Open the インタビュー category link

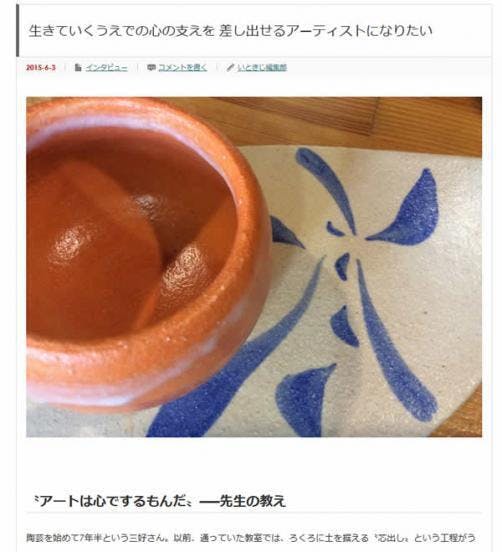point(107,67)
